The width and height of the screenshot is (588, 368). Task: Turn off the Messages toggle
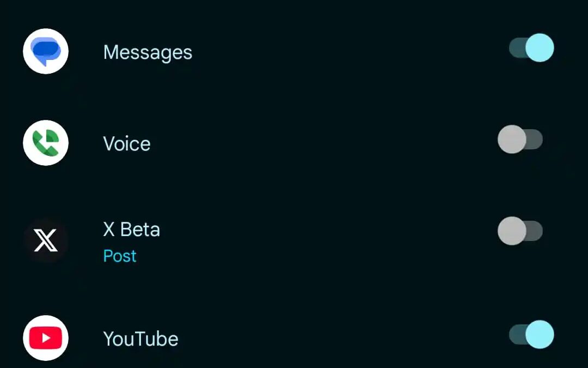coord(531,48)
